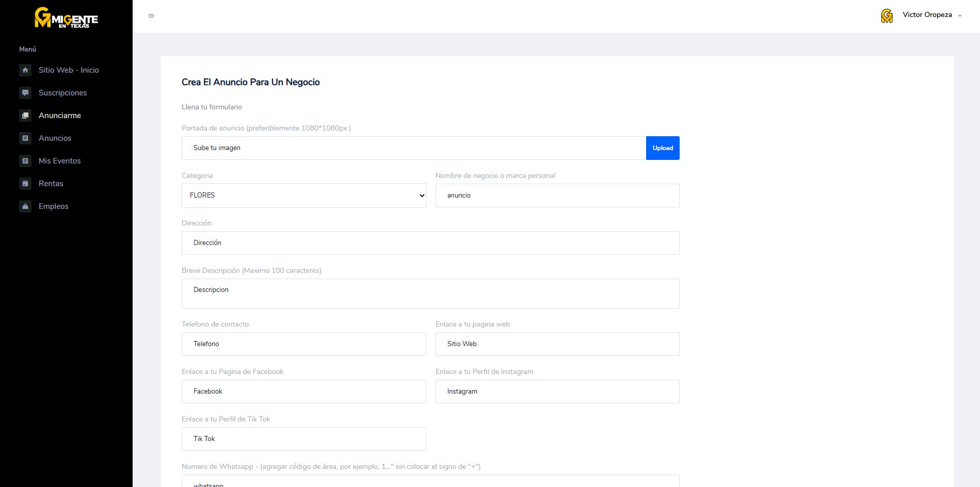The width and height of the screenshot is (980, 487).
Task: Expand the Victor Oropeza user dropdown
Action: tap(932, 15)
